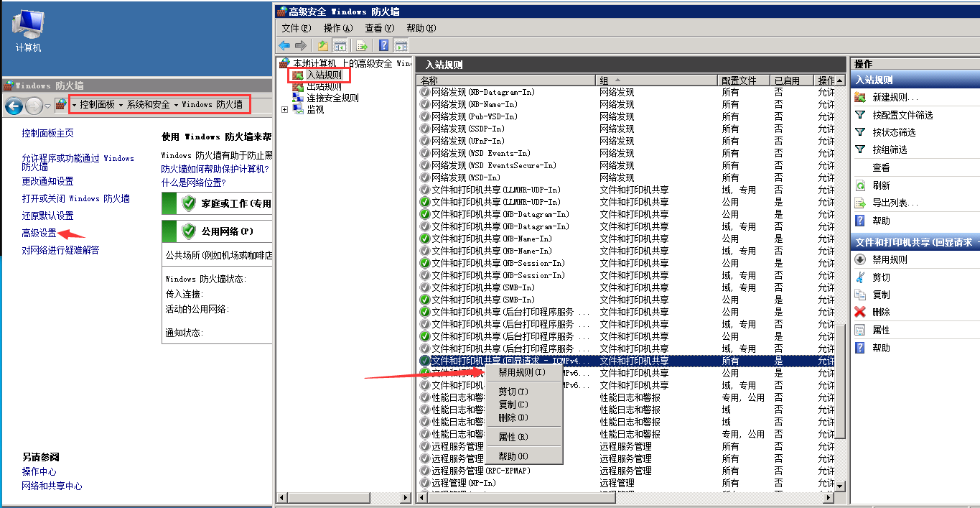The image size is (980, 508).
Task: Expand the 监视 tree node
Action: point(285,110)
